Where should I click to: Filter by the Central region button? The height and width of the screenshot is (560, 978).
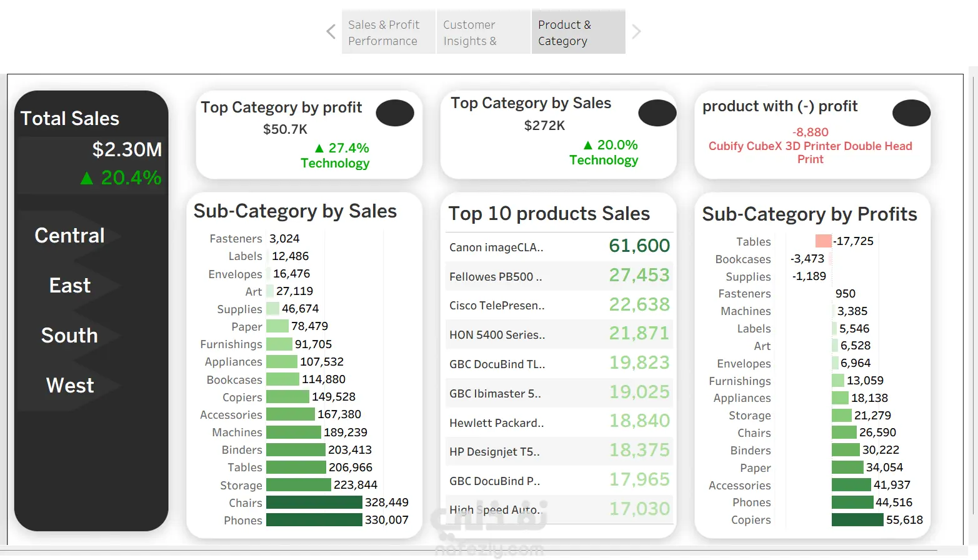coord(70,236)
